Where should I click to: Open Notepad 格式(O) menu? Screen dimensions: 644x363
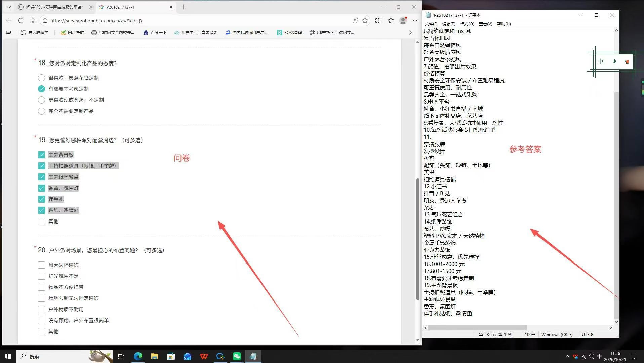point(467,24)
